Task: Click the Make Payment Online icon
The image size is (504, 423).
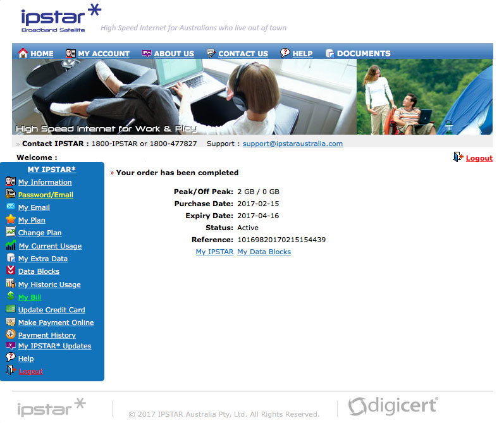Action: point(11,321)
